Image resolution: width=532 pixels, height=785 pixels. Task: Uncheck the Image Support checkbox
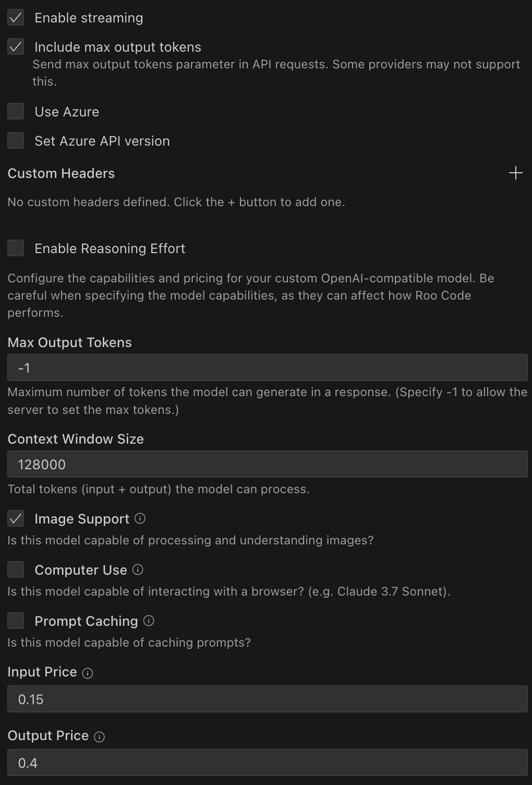16,519
